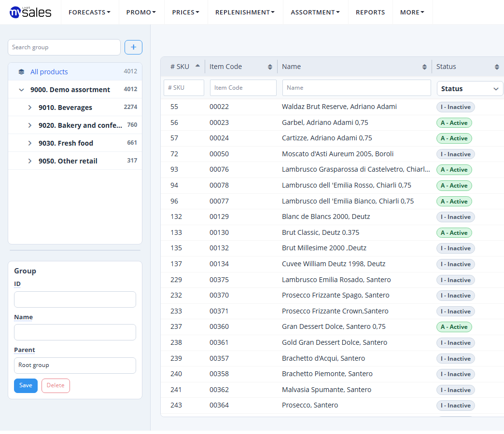Click the Name column header label
The image size is (504, 434).
click(x=291, y=67)
